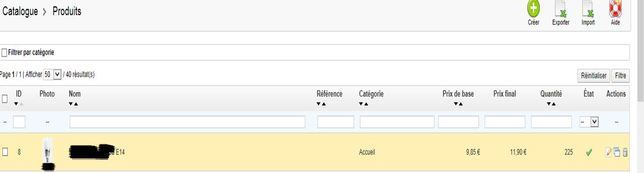
Task: Open the Exporter spreadsheet icon
Action: [x=561, y=8]
